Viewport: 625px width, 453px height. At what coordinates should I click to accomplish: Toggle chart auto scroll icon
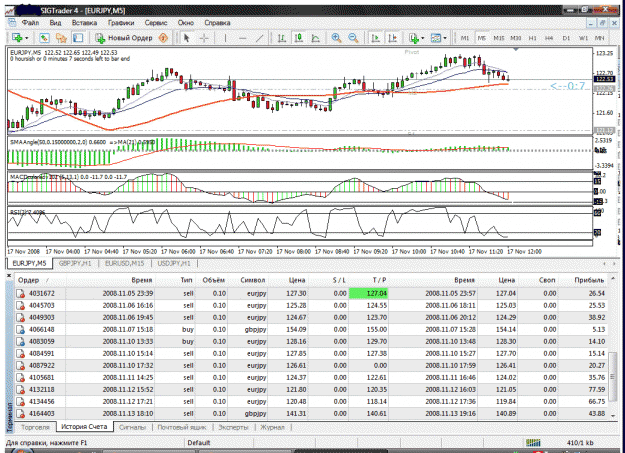[x=375, y=38]
